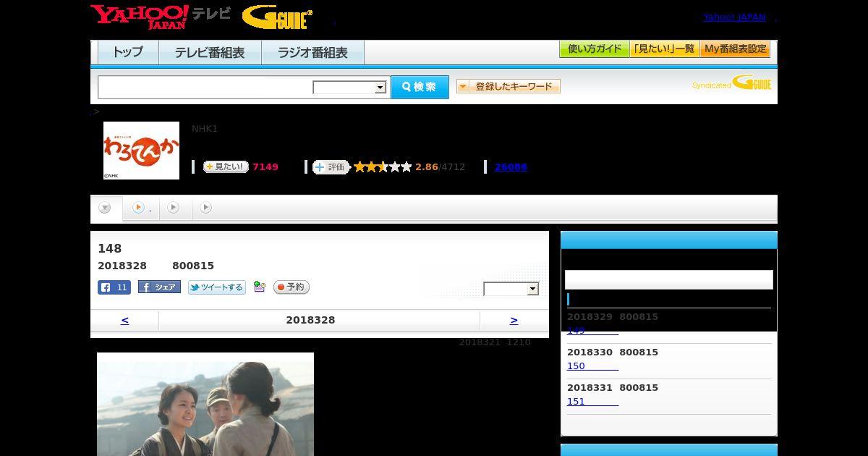The width and height of the screenshot is (868, 456).
Task: Select the tab with orange play icon
Action: (140, 208)
